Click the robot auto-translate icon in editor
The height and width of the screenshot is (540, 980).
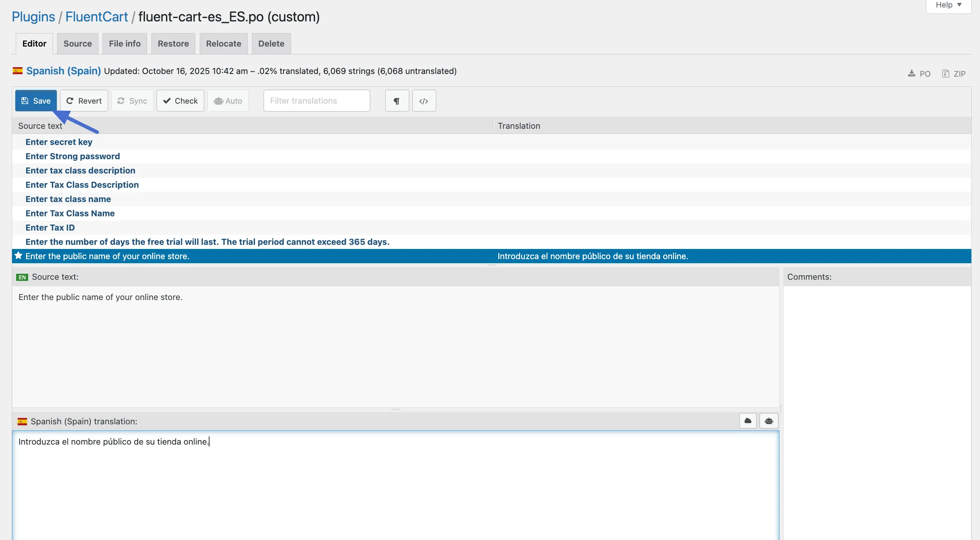[x=769, y=421]
